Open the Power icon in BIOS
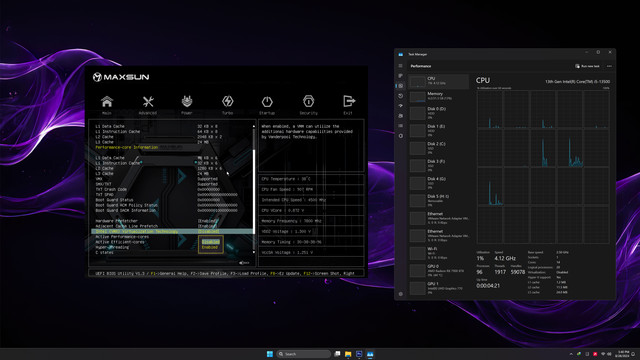Image resolution: width=640 pixels, height=360 pixels. [187, 101]
